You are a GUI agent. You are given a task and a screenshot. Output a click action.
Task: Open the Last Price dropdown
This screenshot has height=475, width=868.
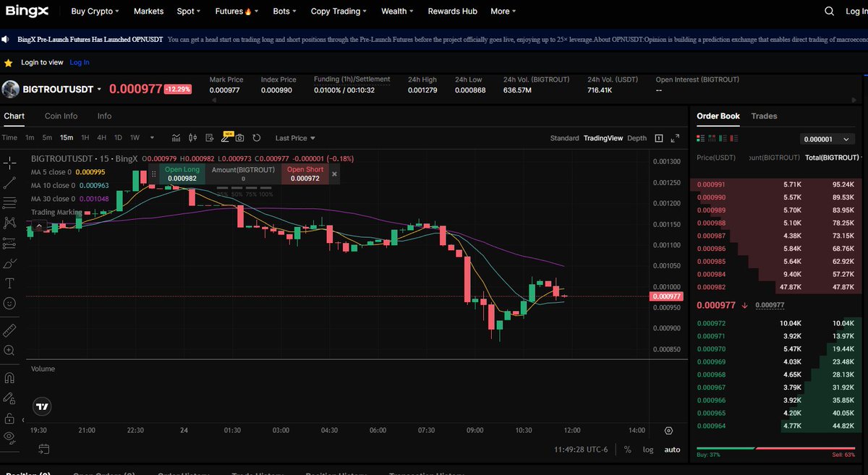tap(295, 138)
